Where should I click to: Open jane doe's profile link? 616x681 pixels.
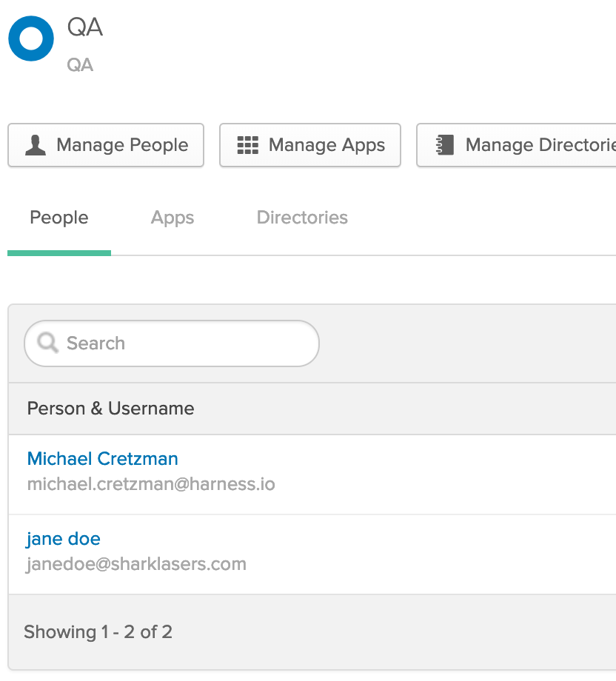64,539
